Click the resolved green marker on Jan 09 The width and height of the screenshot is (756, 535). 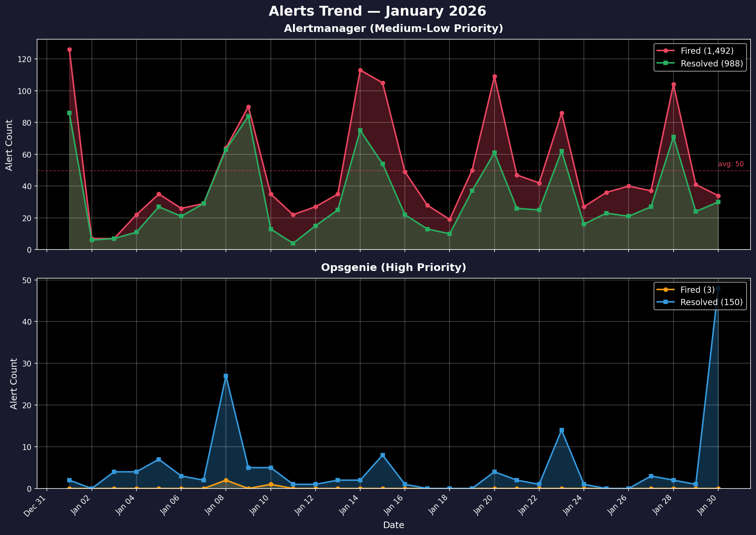[x=248, y=116]
